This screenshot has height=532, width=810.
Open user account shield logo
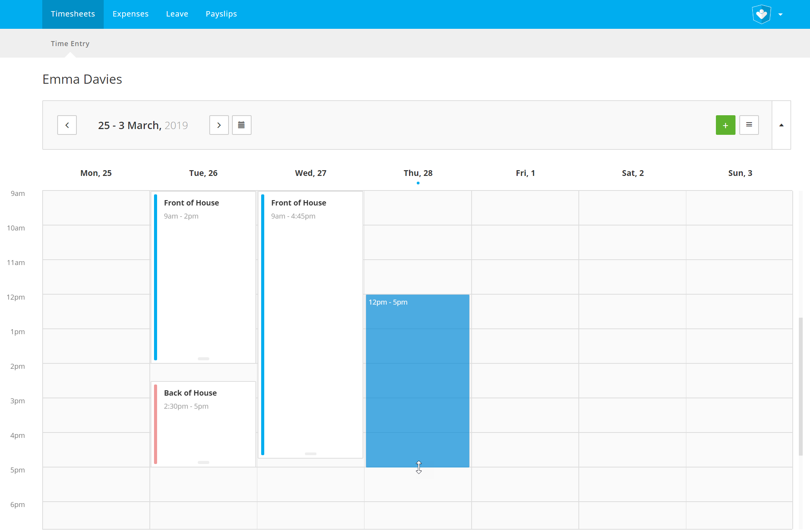tap(762, 14)
